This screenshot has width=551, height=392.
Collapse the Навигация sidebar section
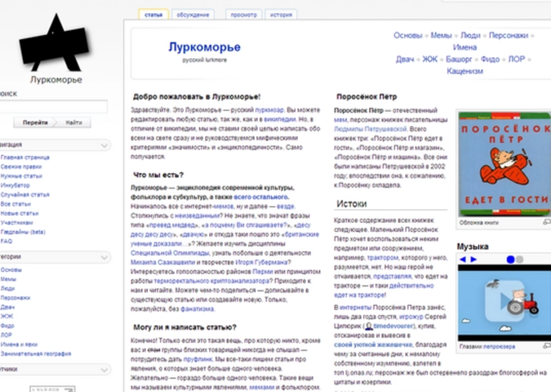coord(105,145)
